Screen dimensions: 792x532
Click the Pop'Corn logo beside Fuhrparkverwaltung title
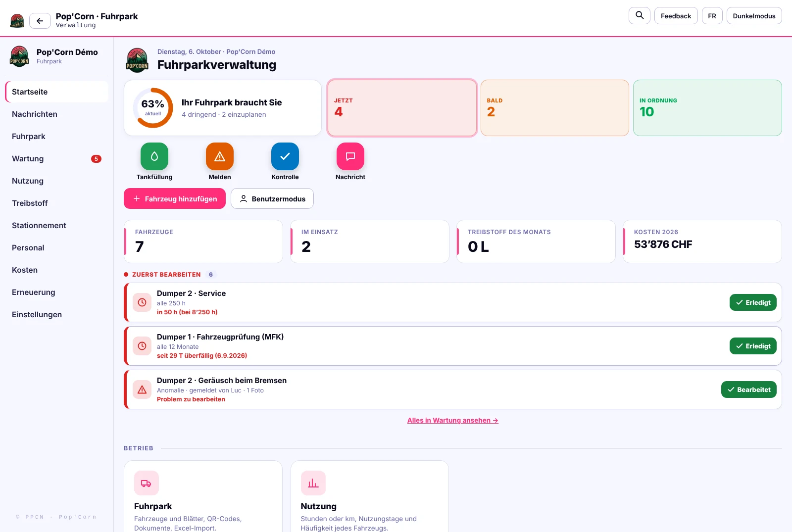click(137, 60)
